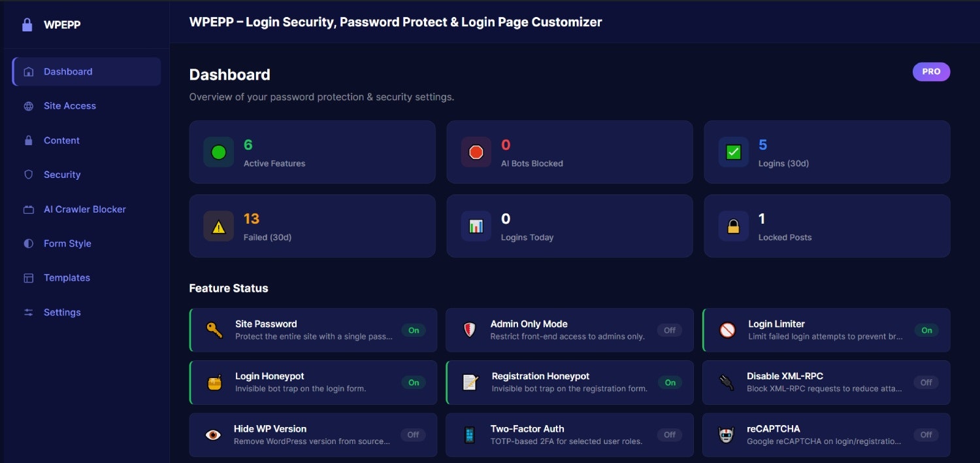Toggle the Two-Factor Auth Off badge
The width and height of the screenshot is (980, 463).
(670, 435)
